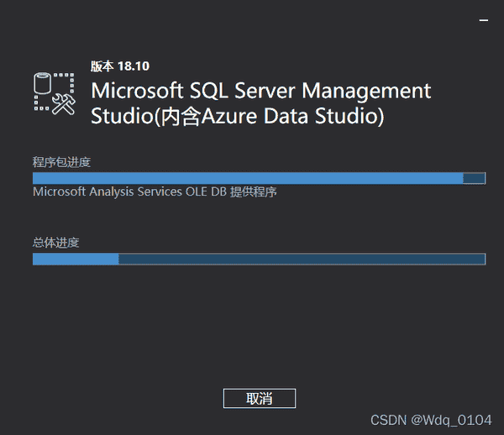Click the number 18.10 in the version label
This screenshot has width=504, height=435.
pyautogui.click(x=134, y=66)
